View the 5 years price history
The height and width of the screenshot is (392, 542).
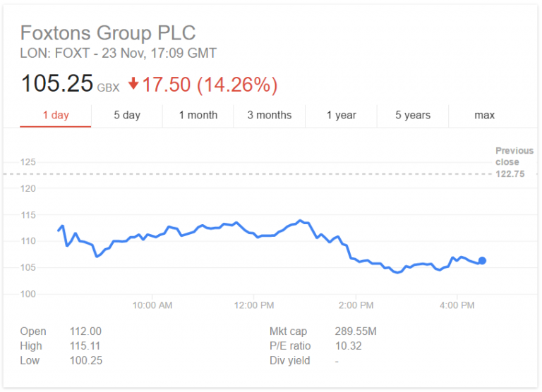click(x=413, y=115)
